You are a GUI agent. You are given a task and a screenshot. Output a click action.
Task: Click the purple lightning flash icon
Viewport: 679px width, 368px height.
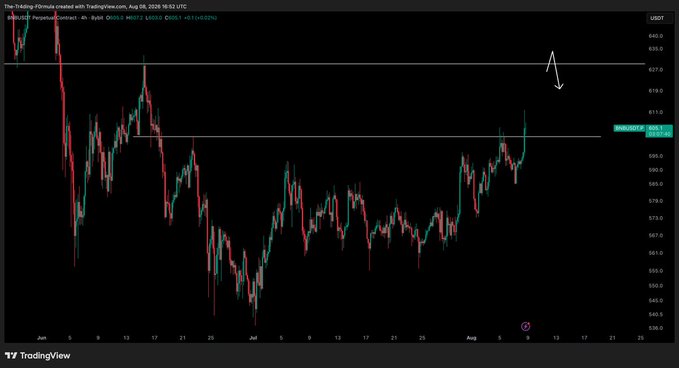coord(525,326)
